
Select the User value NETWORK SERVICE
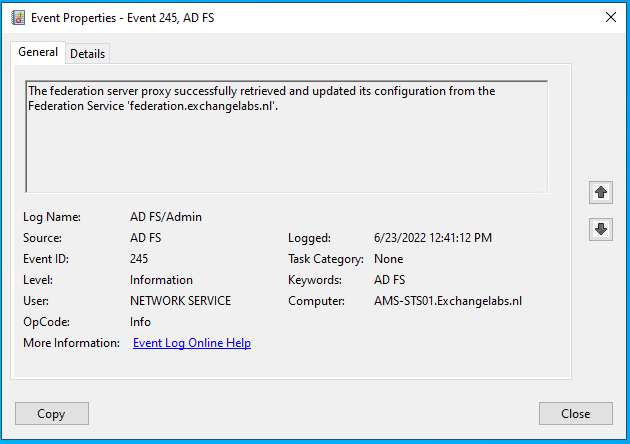point(180,301)
